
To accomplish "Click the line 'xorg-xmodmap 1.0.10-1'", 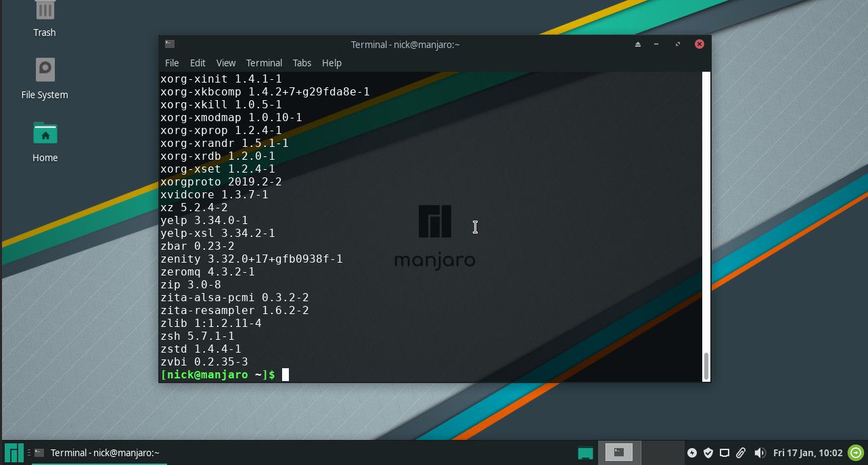I will [x=231, y=118].
